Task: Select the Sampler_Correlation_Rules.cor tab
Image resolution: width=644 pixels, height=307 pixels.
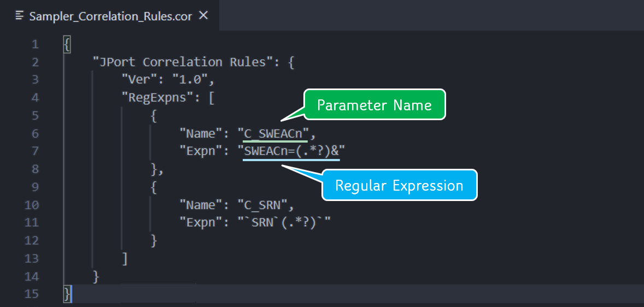Action: pos(110,16)
